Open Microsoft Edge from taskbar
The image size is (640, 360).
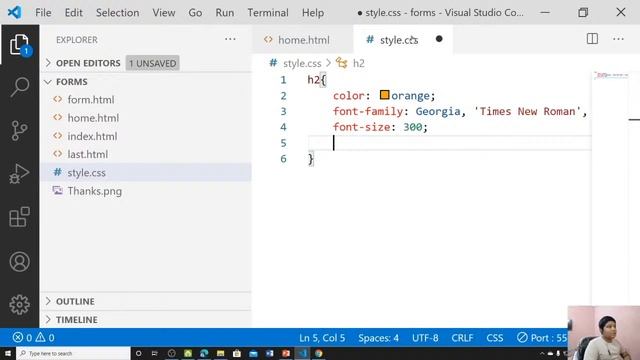204,353
